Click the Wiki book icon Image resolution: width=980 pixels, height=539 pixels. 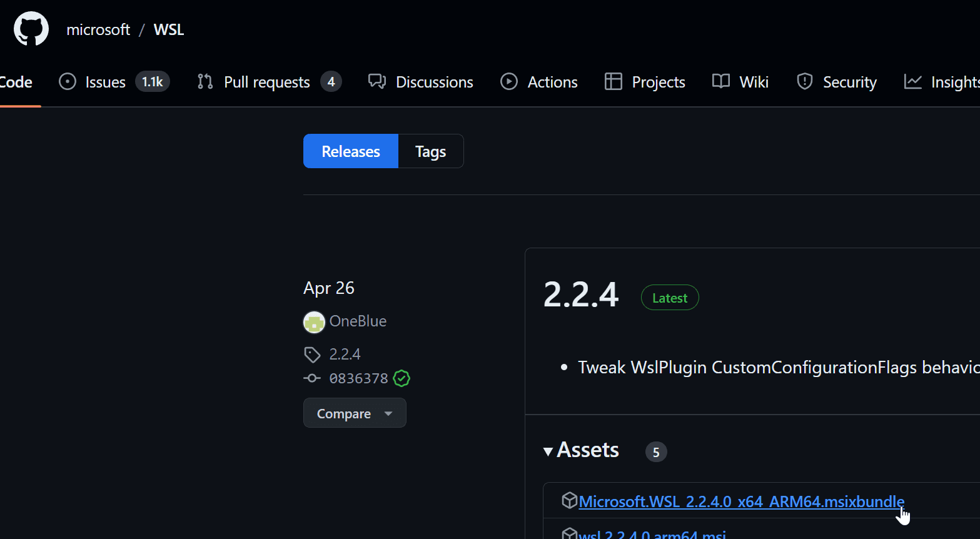(721, 82)
